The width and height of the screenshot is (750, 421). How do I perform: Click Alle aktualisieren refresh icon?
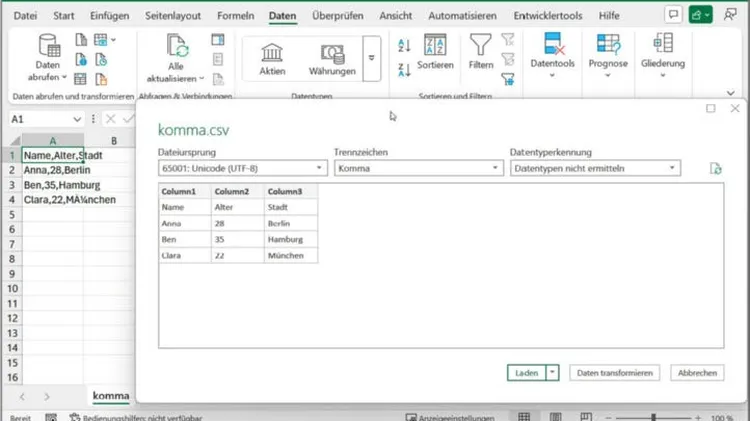(176, 46)
